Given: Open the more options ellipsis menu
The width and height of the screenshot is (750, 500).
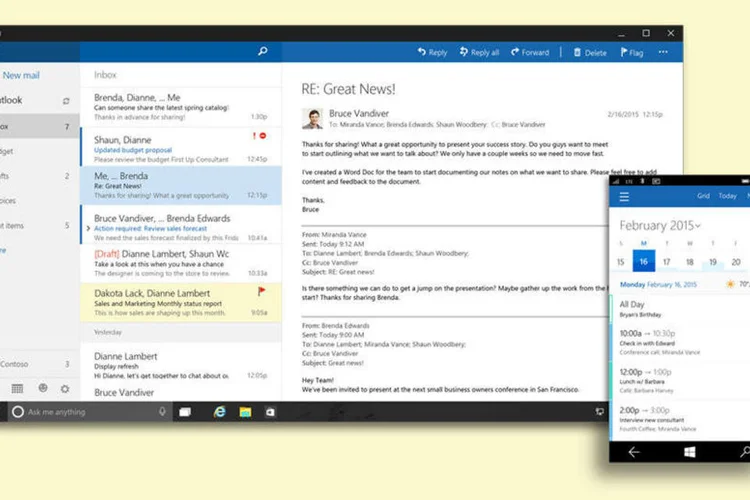Looking at the screenshot, I should pyautogui.click(x=663, y=52).
